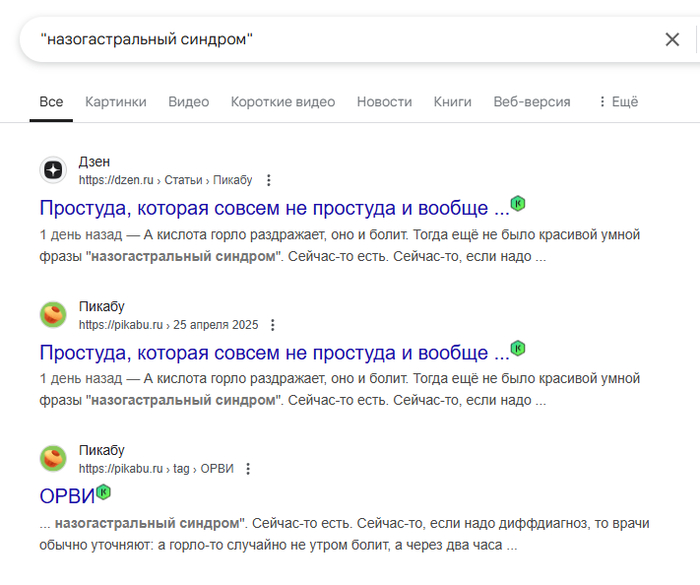Switch to the Картинки tab
Image resolution: width=700 pixels, height=585 pixels.
point(116,102)
